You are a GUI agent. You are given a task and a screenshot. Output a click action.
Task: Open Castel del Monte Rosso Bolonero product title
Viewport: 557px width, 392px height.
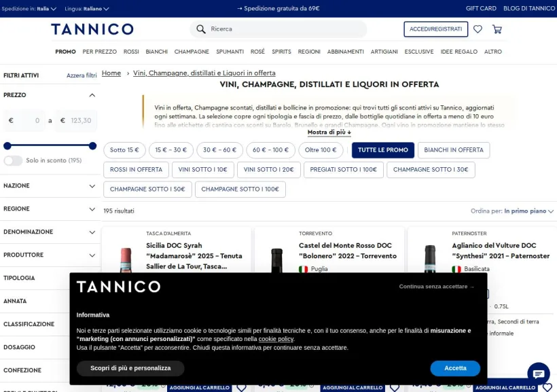click(347, 251)
